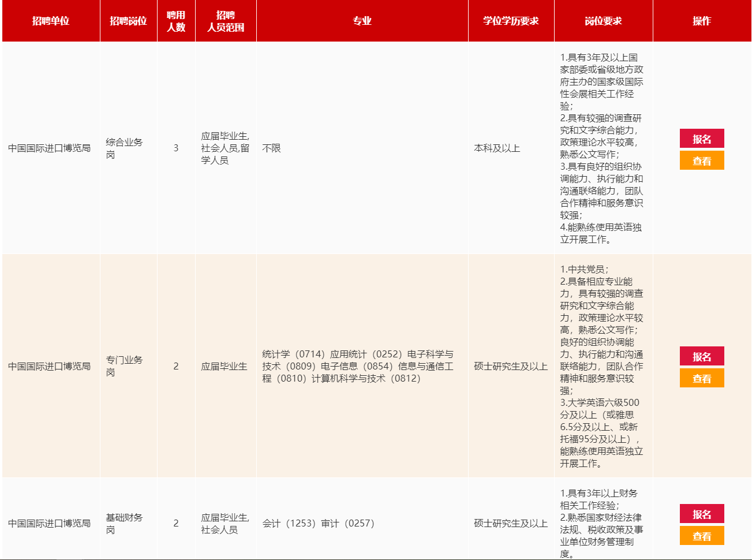Click the 聘用人数 column header
The width and height of the screenshot is (752, 560).
176,21
